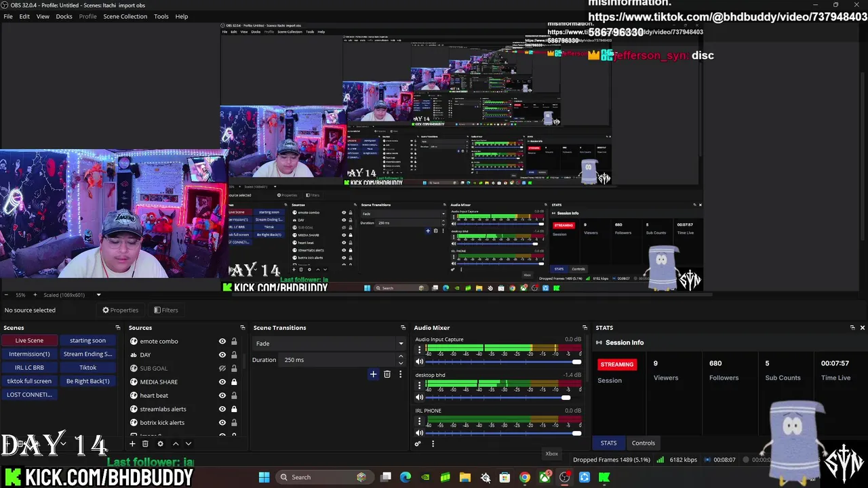The width and height of the screenshot is (868, 488).
Task: Open the Help menu
Action: click(182, 16)
